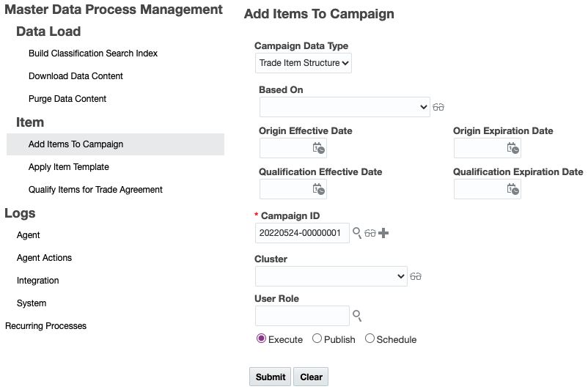This screenshot has width=588, height=392.
Task: Open Origin Expiration Date calendar picker
Action: (513, 148)
